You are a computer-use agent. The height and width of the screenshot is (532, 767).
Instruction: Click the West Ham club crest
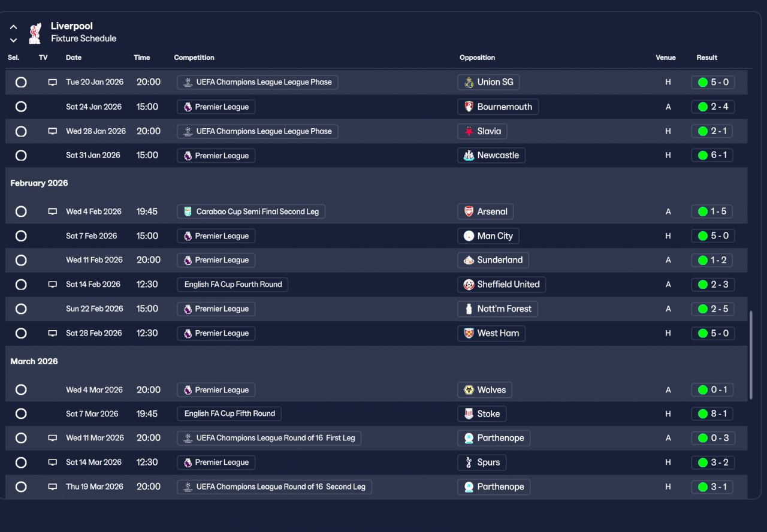(469, 333)
